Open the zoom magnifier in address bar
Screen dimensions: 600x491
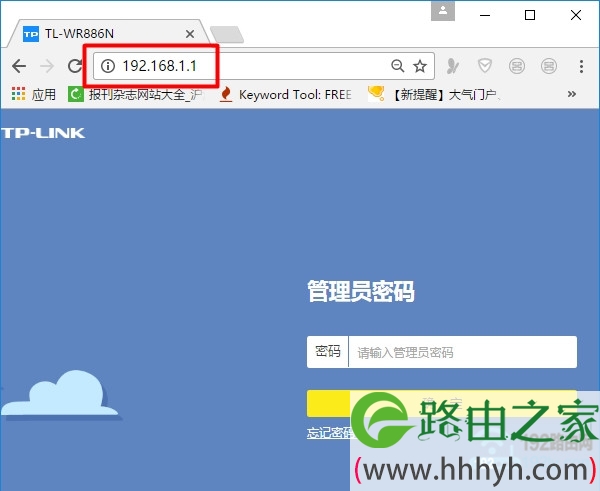(x=398, y=66)
